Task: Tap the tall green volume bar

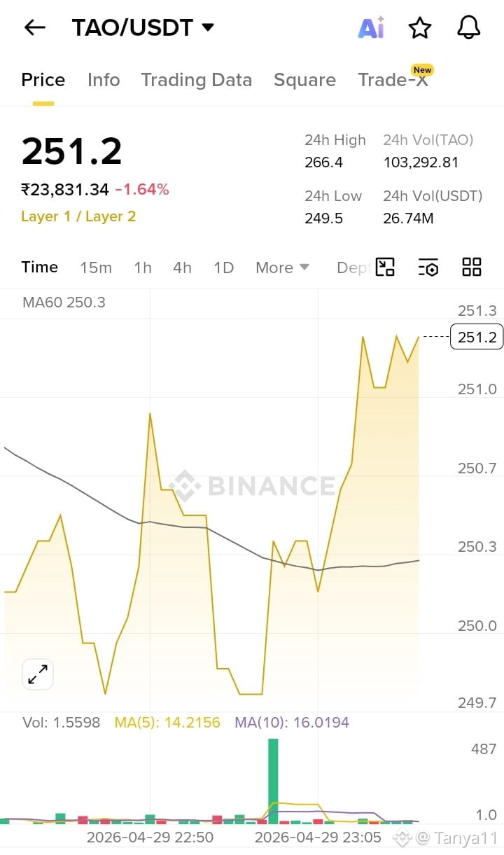Action: coord(273,781)
